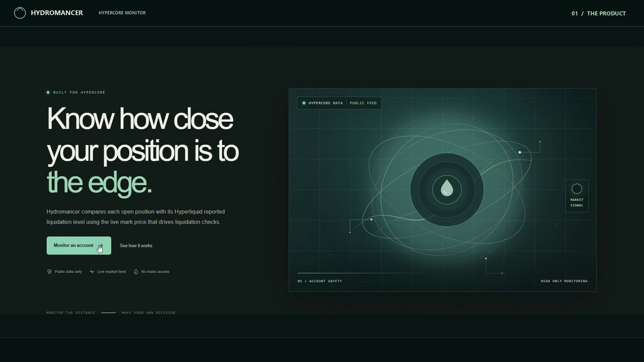The image size is (644, 362).
Task: Open the HYDROMANCER brand name link
Action: pos(57,13)
